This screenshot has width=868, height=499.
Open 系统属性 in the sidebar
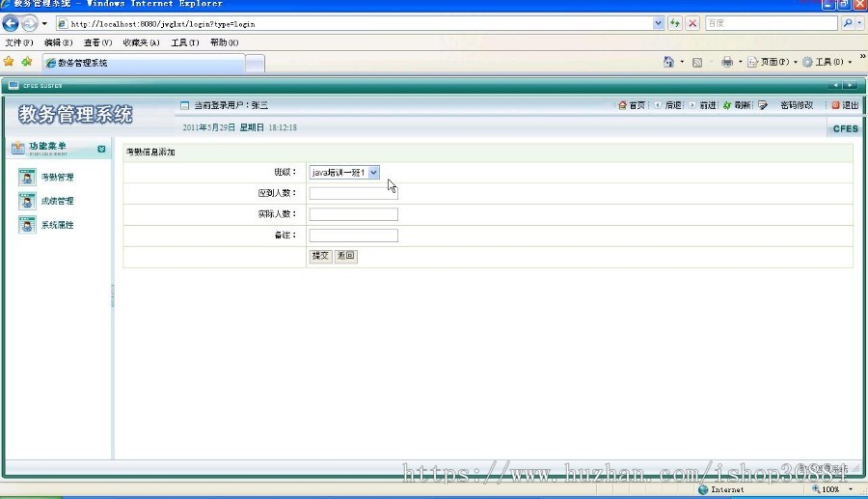click(x=58, y=225)
